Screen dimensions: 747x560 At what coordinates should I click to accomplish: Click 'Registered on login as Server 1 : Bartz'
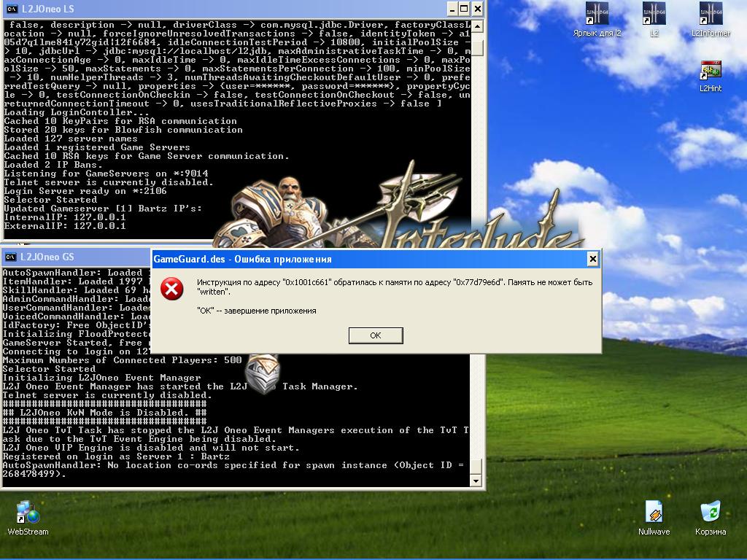click(116, 456)
